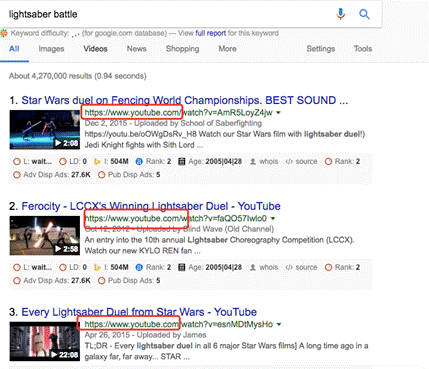Screen dimensions: 429x369
Task: Expand dropdown arrow next to AmR5LoyZ4jw URL
Action: point(278,113)
